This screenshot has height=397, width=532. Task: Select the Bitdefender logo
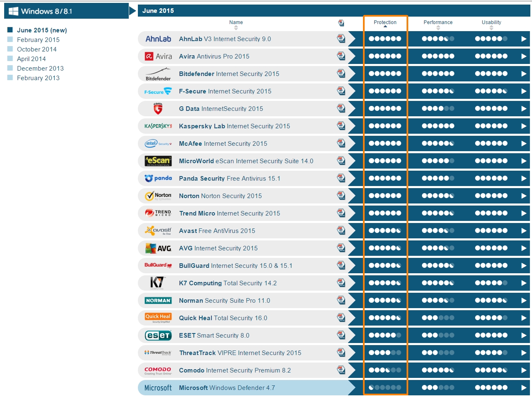pyautogui.click(x=158, y=74)
